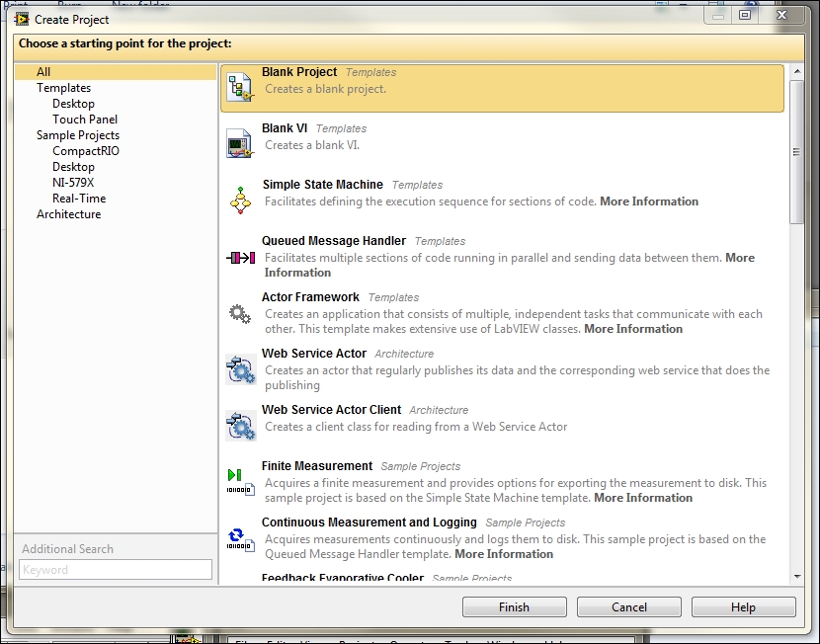Click the Blank Project template icon
The image size is (820, 644).
pyautogui.click(x=240, y=87)
